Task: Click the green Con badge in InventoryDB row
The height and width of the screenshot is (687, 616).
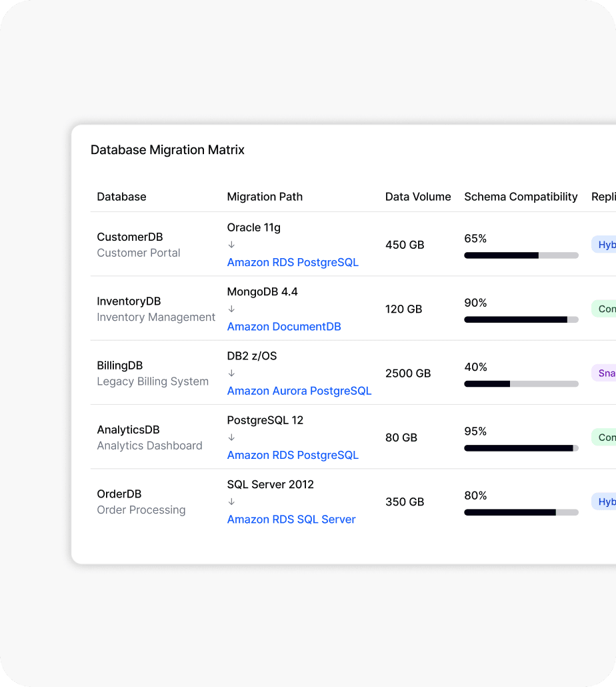Action: click(604, 309)
